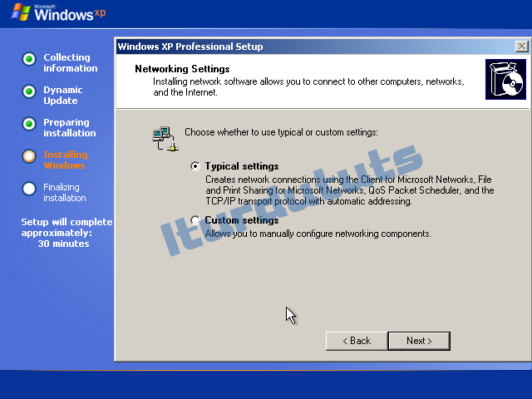532x399 pixels.
Task: Click the Preparing installation step indicator
Action: [29, 124]
